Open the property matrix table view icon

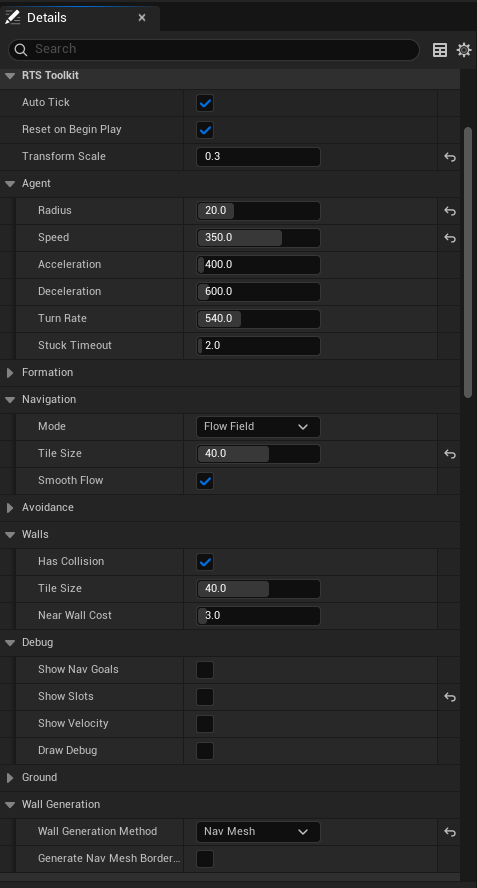click(x=440, y=50)
